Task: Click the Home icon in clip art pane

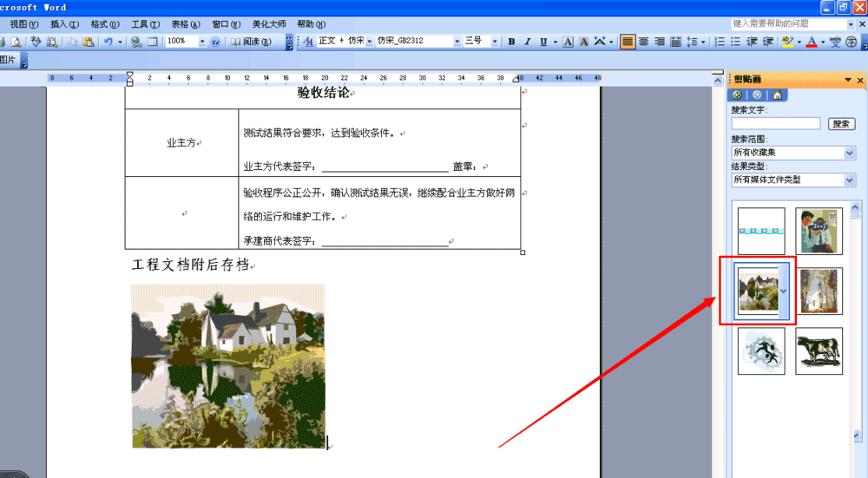Action: tap(777, 95)
